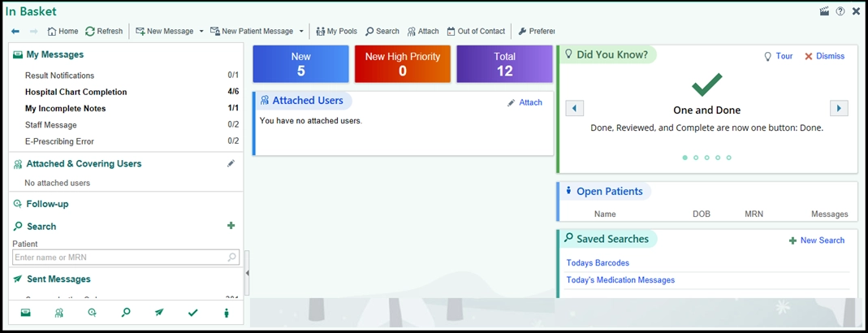Refresh the In Basket
Screen dimensions: 868x333
pyautogui.click(x=104, y=32)
